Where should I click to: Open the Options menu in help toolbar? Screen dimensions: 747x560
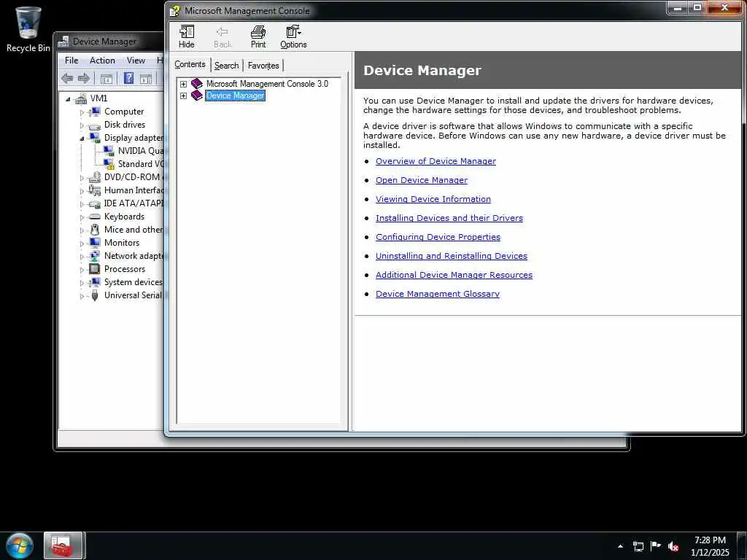(x=293, y=36)
